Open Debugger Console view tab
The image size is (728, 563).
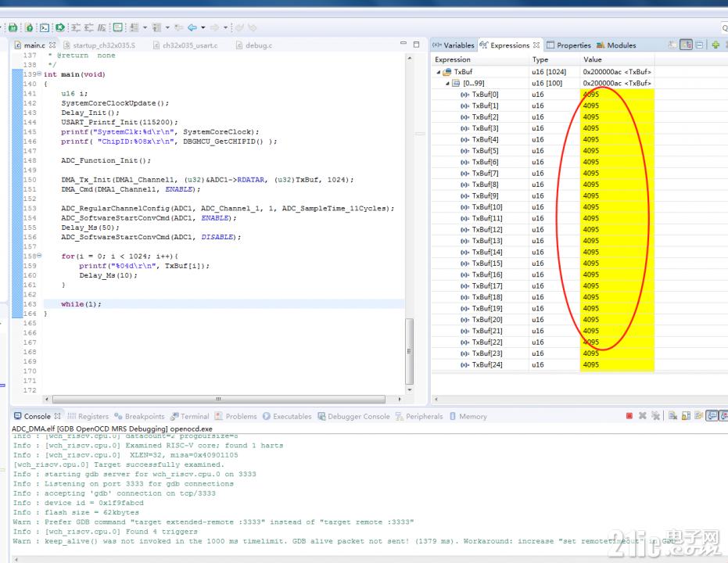click(x=353, y=416)
